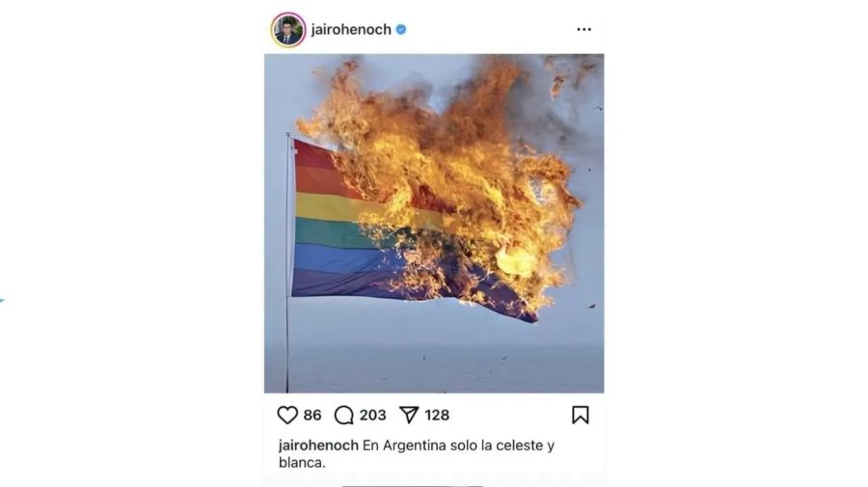View the 86 likes count
The image size is (868, 487).
coord(312,415)
